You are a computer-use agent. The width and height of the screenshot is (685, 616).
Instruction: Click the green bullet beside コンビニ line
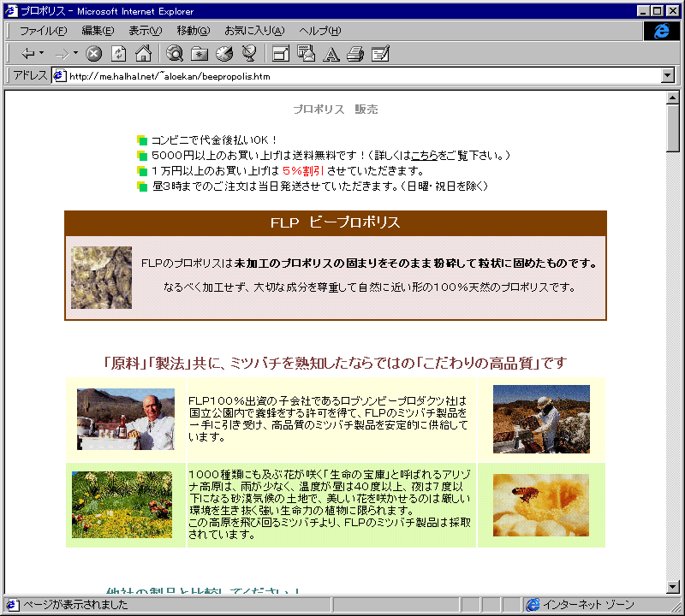click(142, 140)
